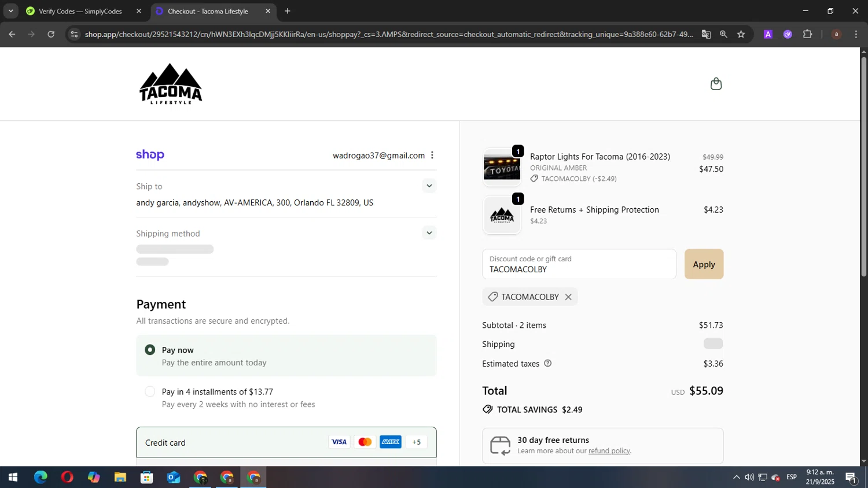Viewport: 868px width, 488px height.
Task: Open the Extensions puzzle menu
Action: [807, 34]
